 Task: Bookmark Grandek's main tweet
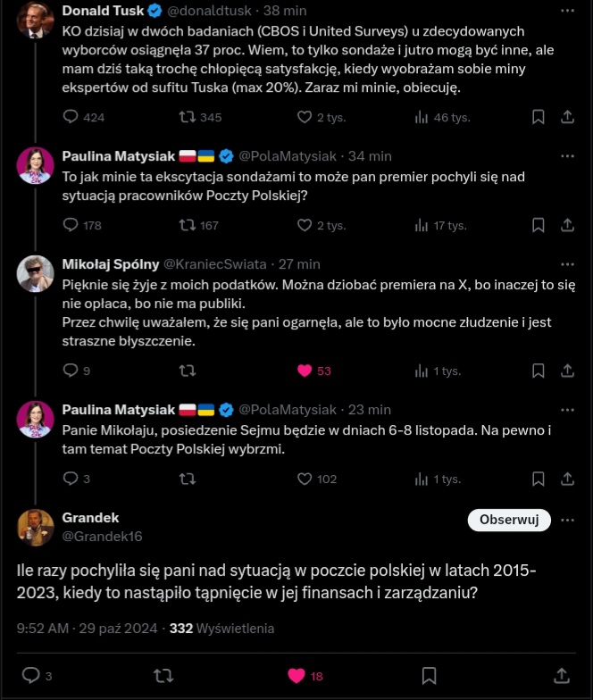[x=429, y=675]
